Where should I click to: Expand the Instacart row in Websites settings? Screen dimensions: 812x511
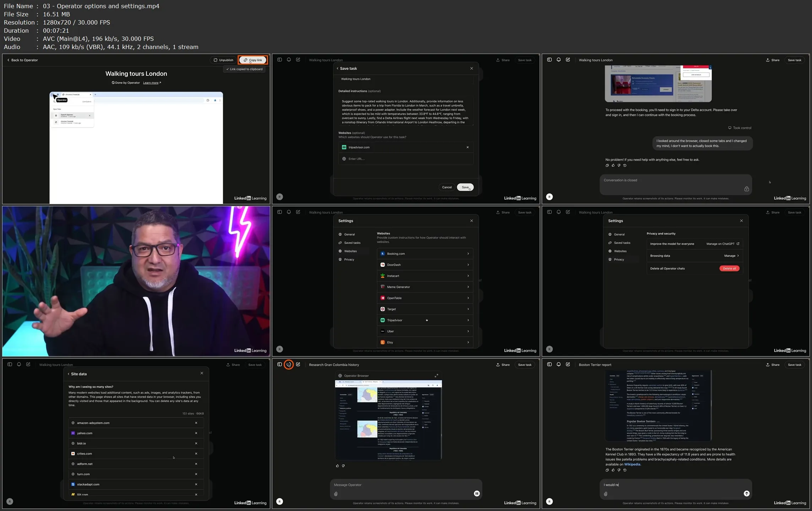click(x=425, y=276)
